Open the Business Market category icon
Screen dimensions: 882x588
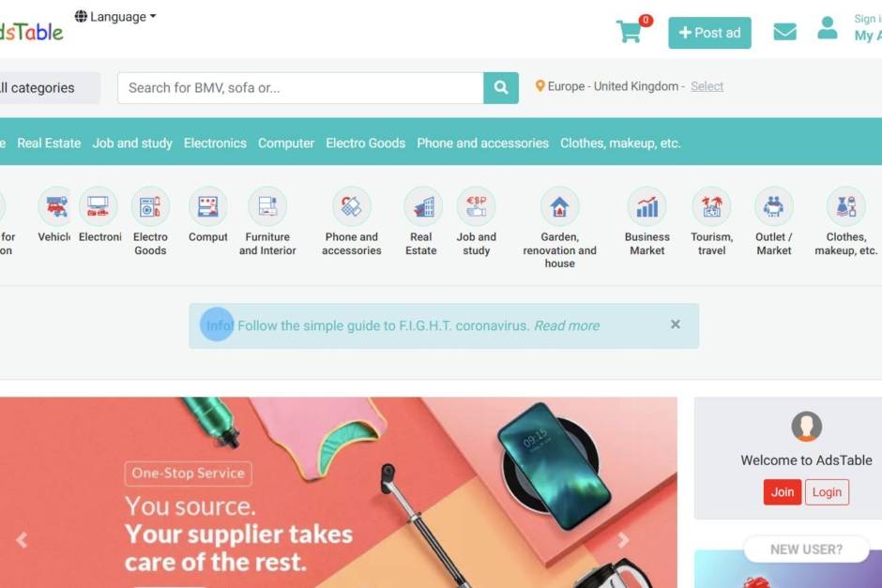(646, 206)
